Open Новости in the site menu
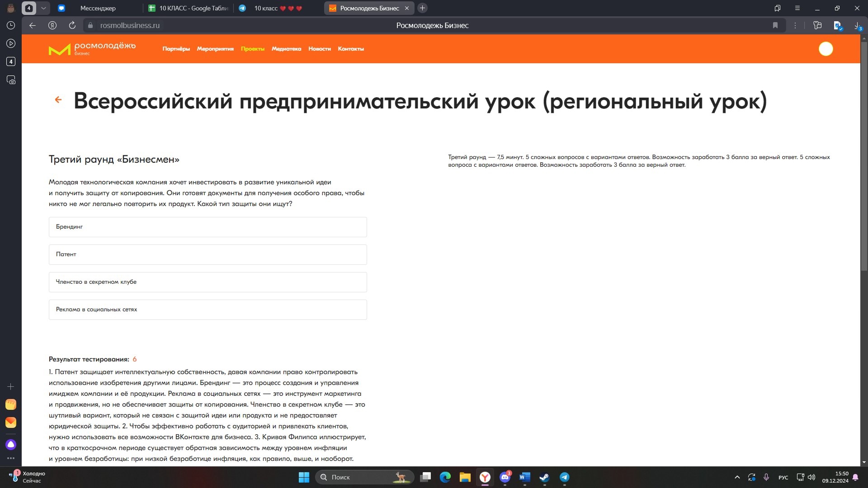The height and width of the screenshot is (488, 868). (320, 49)
